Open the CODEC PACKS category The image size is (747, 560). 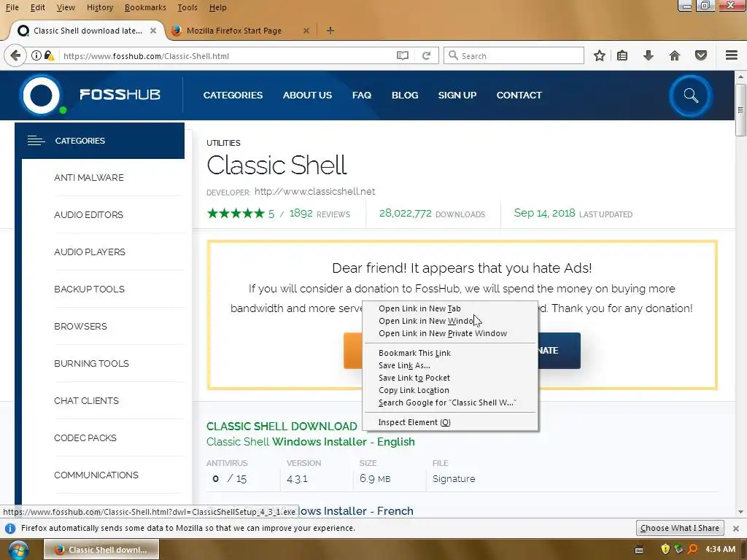coord(85,437)
